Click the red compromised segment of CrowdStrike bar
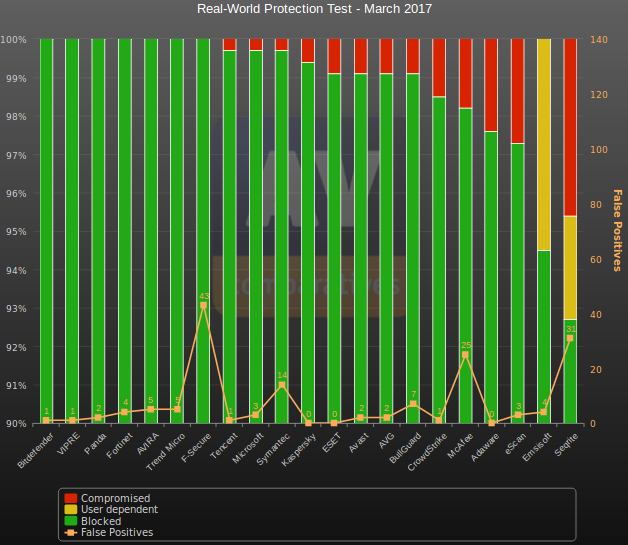Screen dimensions: 628x545 click(439, 68)
